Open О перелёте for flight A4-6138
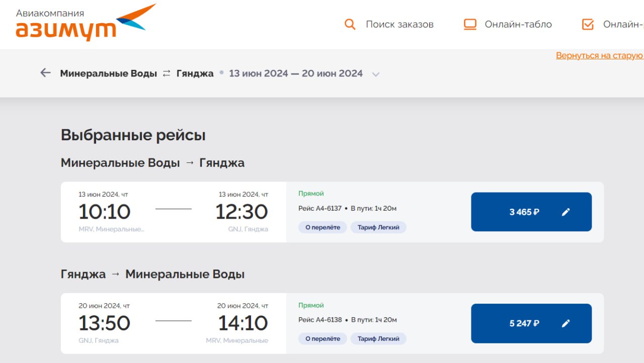The image size is (644, 363). tap(323, 338)
